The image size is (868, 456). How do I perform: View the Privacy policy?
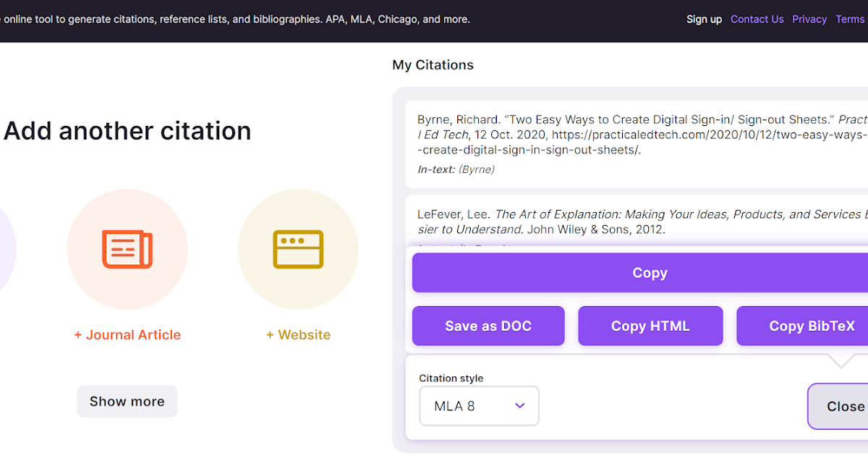809,19
